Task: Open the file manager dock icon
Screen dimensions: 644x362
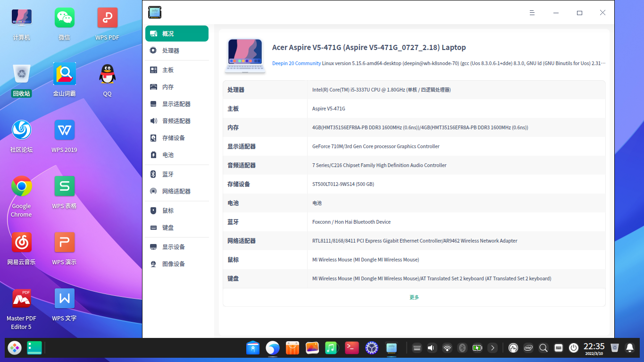Action: pyautogui.click(x=253, y=348)
